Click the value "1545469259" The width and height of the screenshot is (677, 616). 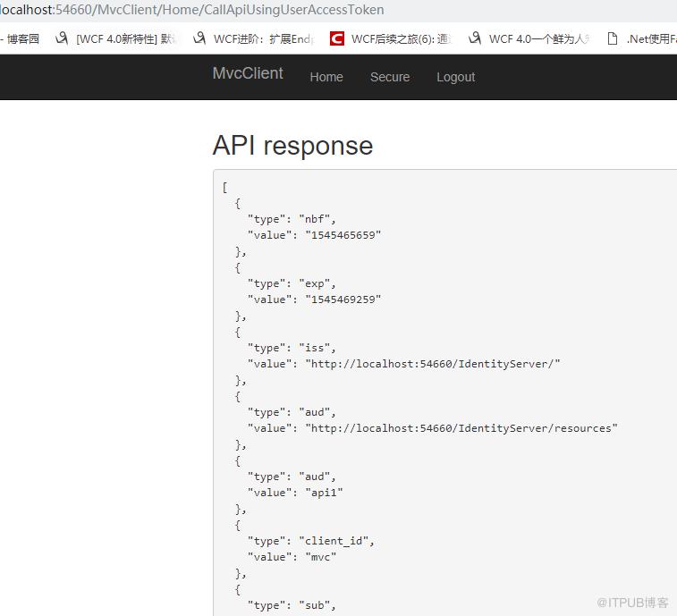click(x=343, y=300)
